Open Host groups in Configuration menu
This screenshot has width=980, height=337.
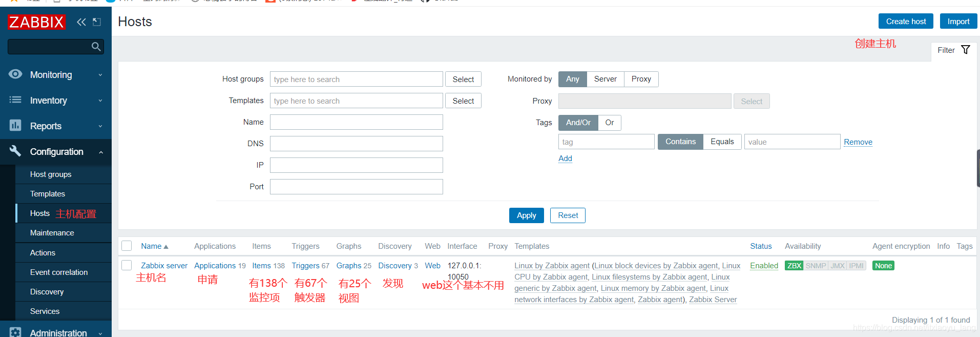pos(64,174)
